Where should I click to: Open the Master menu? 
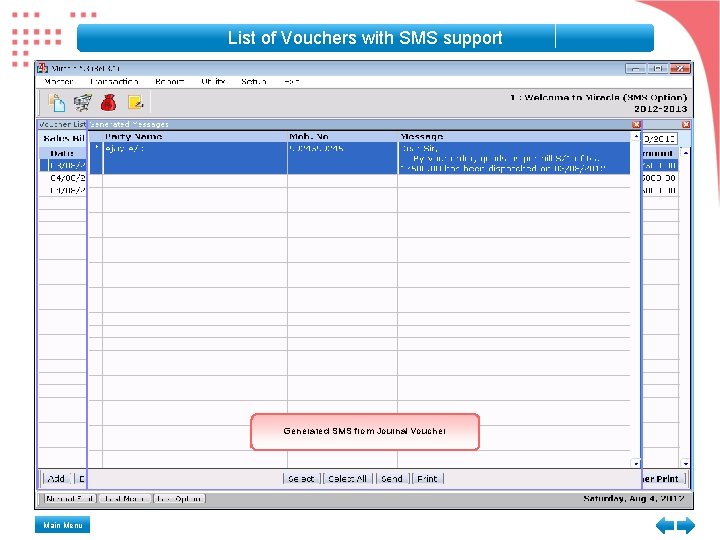[x=59, y=82]
